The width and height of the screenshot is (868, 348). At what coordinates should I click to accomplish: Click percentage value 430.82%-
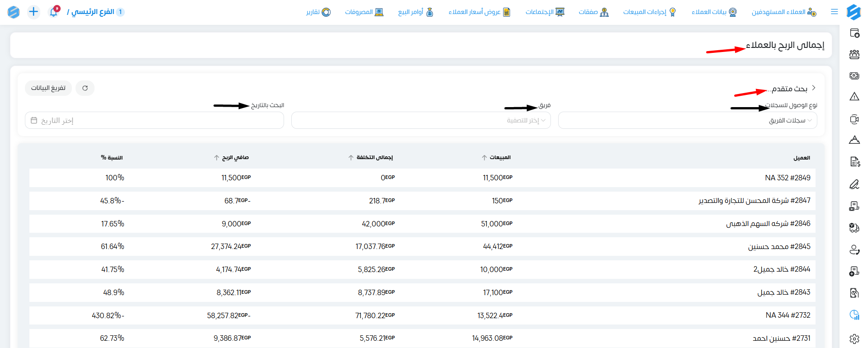click(x=108, y=315)
